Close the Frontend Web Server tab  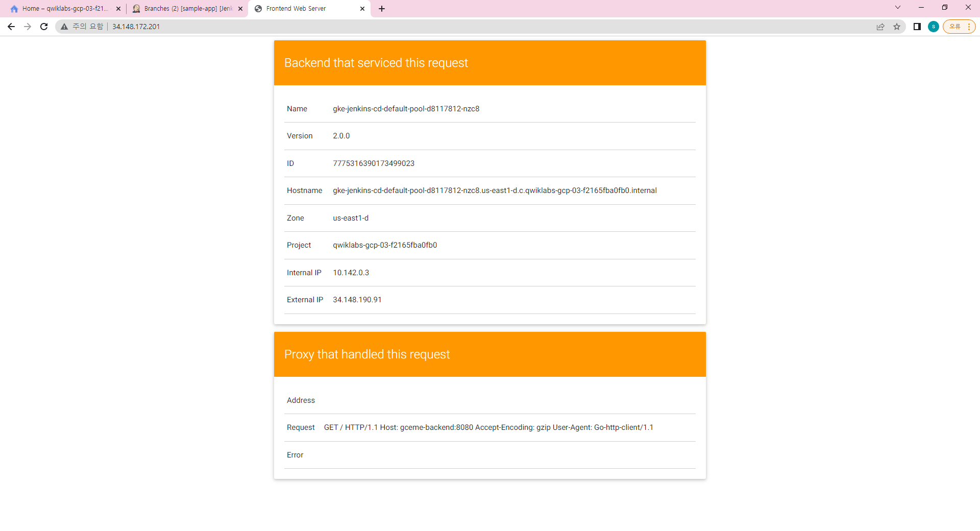(362, 9)
